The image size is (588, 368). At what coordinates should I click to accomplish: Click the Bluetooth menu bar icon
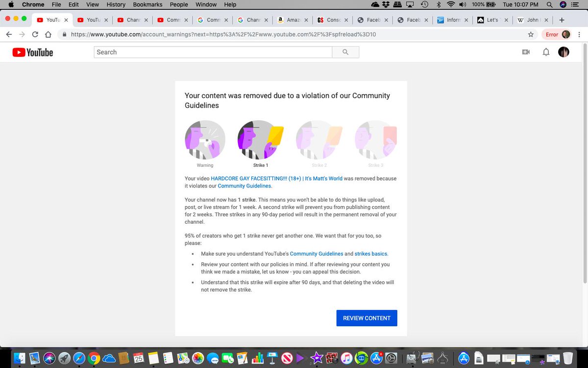coord(439,4)
